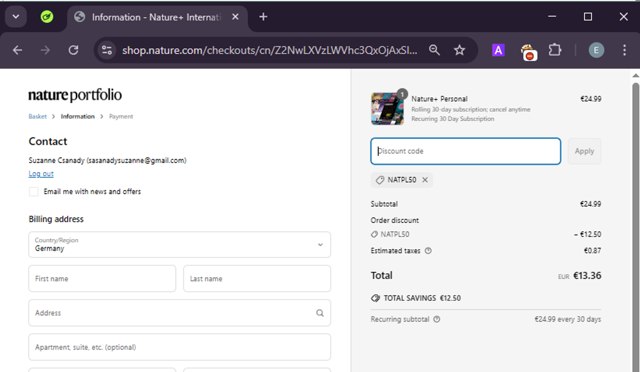640x372 pixels.
Task: Show Estimated taxes info tooltip
Action: (428, 251)
